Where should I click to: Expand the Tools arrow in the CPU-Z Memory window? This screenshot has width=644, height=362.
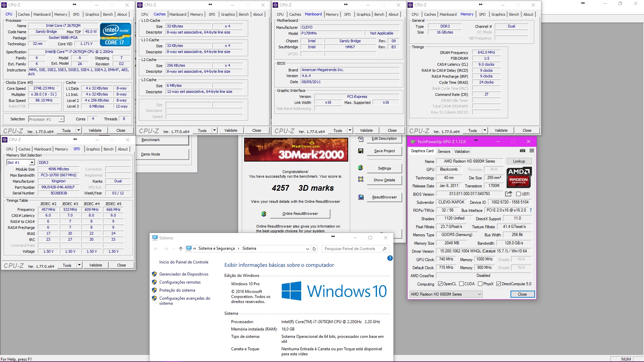(485, 130)
